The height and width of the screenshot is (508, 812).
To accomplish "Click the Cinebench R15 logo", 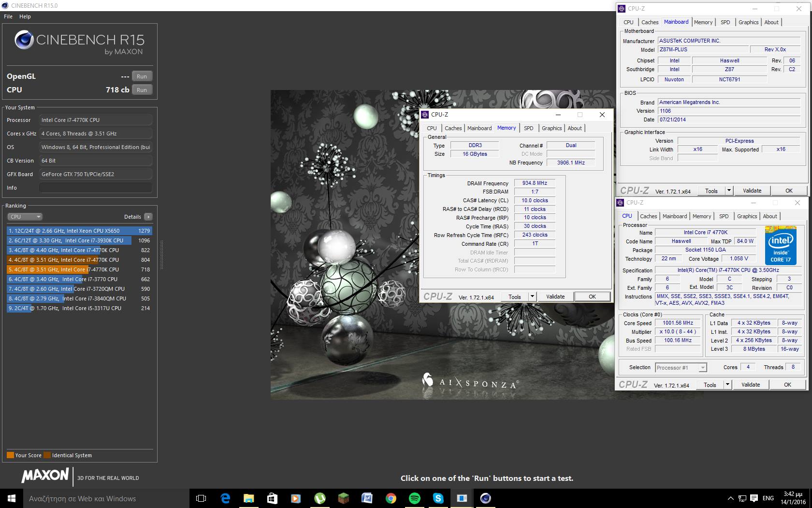I will point(79,42).
